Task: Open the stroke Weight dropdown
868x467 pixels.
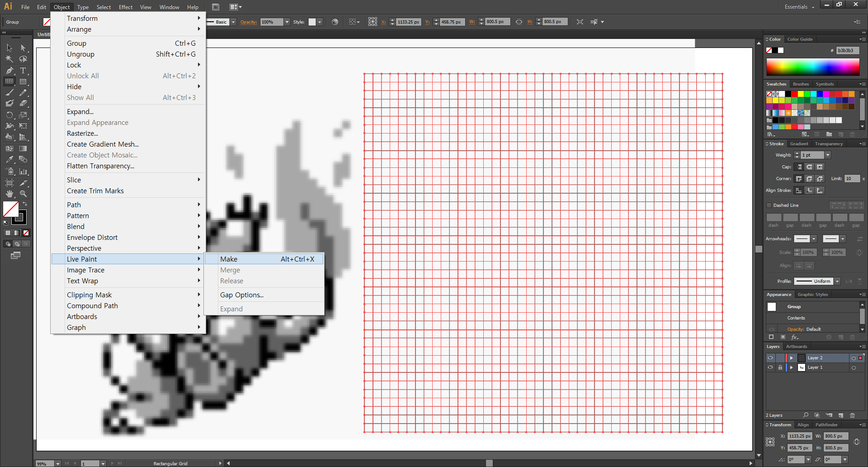Action: (x=828, y=155)
